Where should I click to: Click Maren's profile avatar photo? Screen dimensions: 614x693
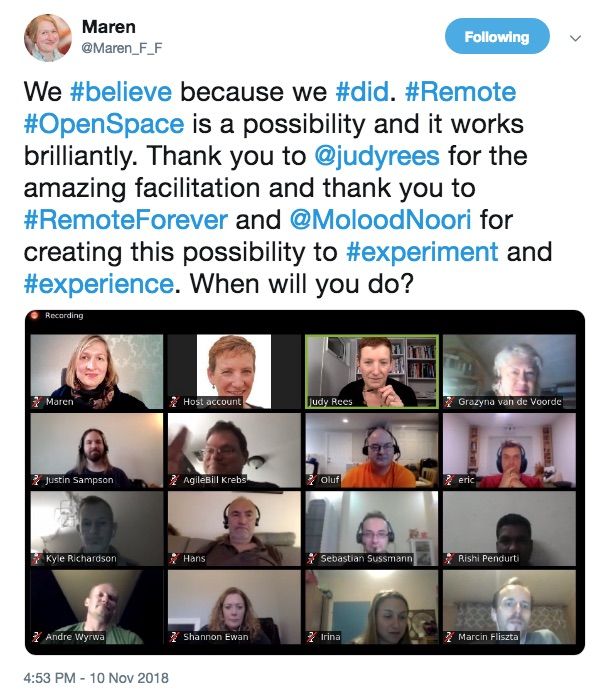click(48, 38)
